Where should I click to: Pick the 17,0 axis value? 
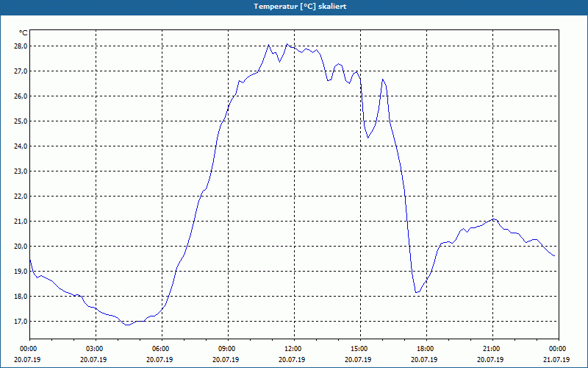click(21, 322)
